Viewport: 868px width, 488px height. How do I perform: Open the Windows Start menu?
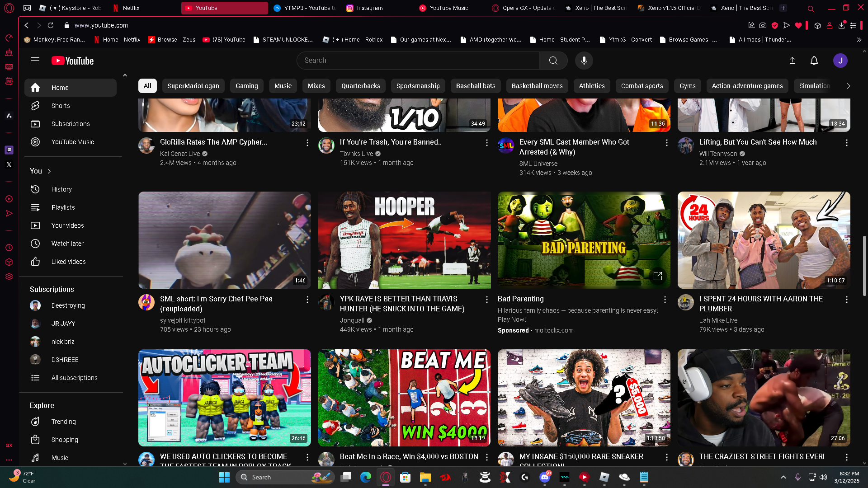224,477
